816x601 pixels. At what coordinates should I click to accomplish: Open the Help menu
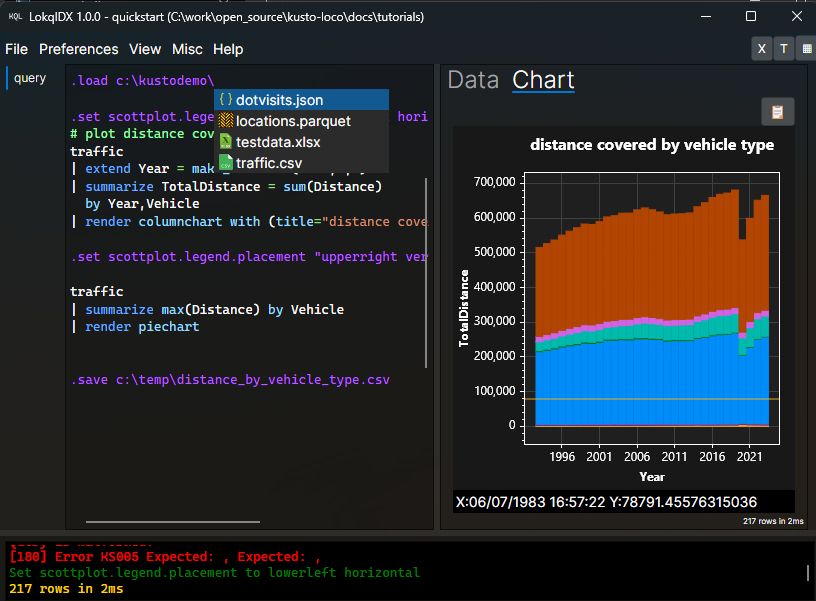tap(228, 49)
